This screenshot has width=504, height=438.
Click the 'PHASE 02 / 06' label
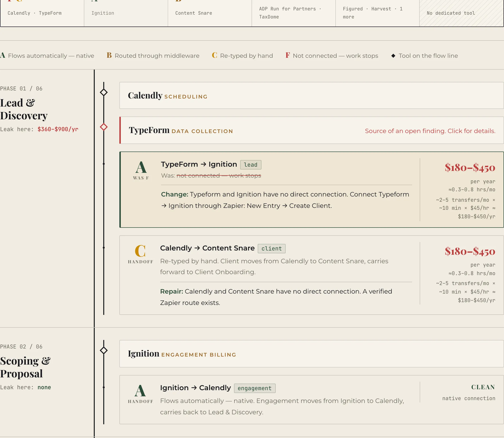pos(21,347)
